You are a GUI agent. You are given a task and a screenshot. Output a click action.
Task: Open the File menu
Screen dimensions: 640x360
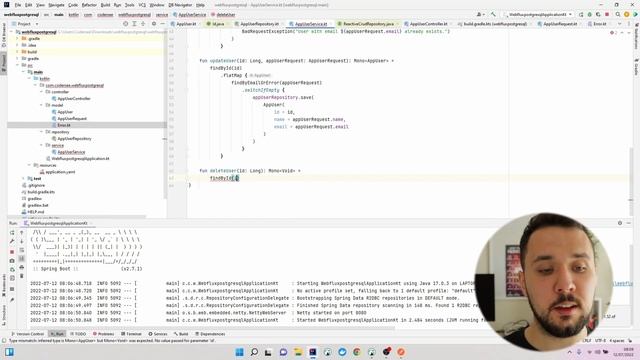coord(18,5)
